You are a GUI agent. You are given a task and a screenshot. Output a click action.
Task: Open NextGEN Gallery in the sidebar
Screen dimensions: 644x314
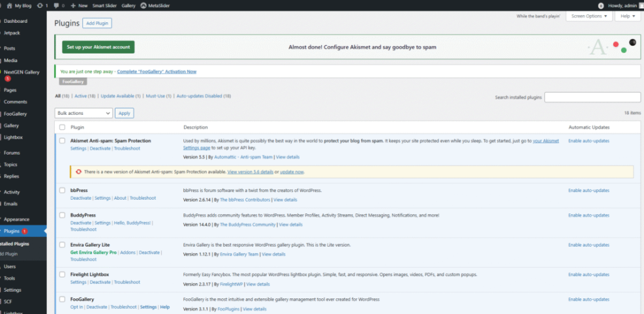pyautogui.click(x=22, y=72)
